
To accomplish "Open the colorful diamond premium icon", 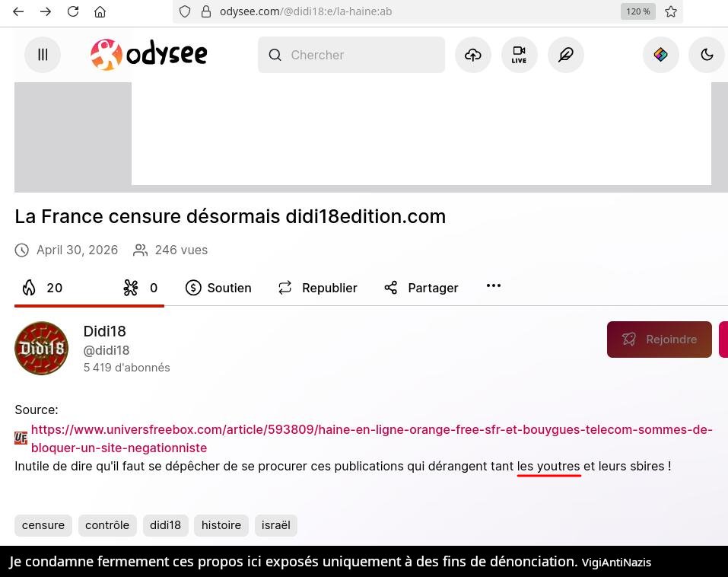I will click(661, 55).
